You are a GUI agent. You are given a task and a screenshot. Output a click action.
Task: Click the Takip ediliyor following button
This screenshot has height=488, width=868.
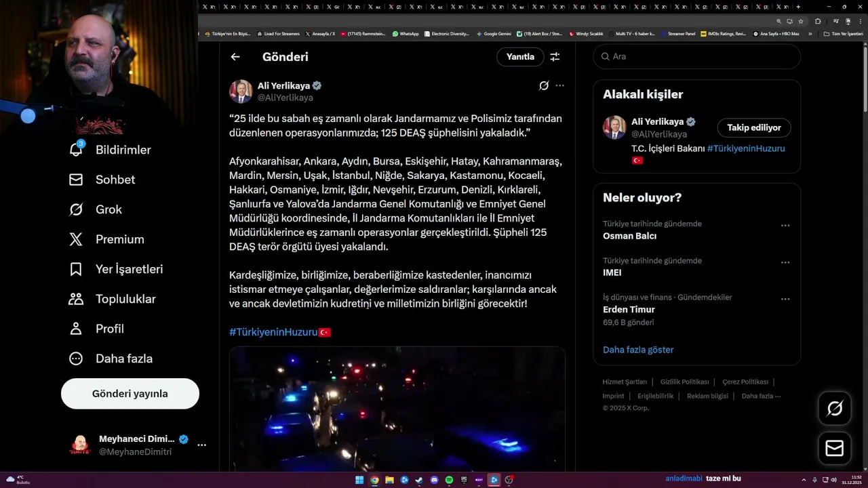click(754, 127)
